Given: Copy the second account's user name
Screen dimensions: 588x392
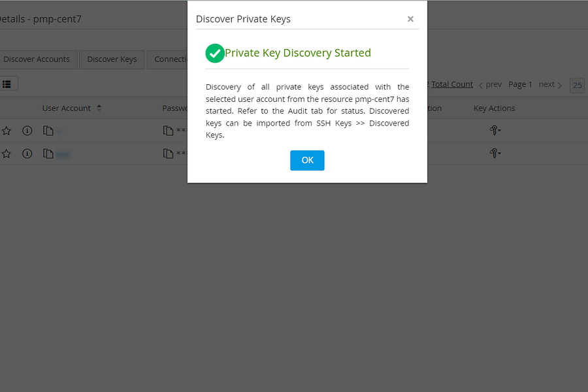Looking at the screenshot, I should click(48, 154).
